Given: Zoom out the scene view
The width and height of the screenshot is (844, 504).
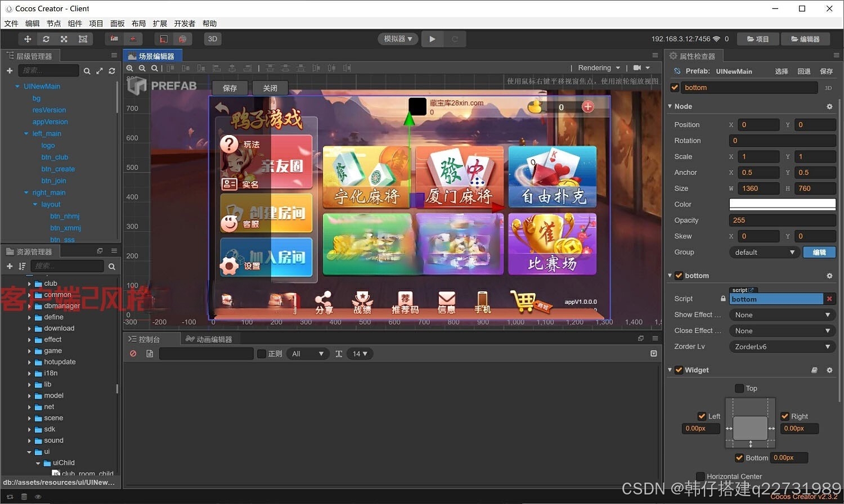Looking at the screenshot, I should 142,68.
